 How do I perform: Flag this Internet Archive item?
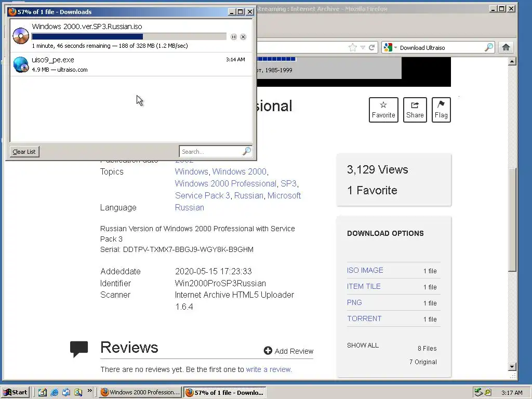tap(441, 110)
